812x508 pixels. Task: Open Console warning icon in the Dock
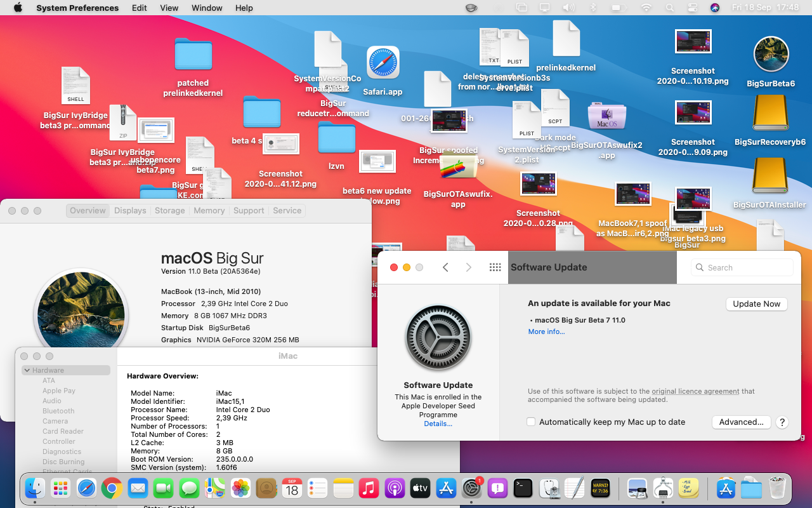tap(600, 488)
